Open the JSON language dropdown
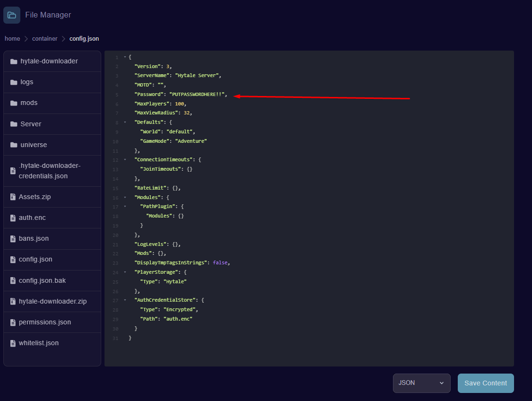Image resolution: width=532 pixels, height=401 pixels. click(421, 383)
